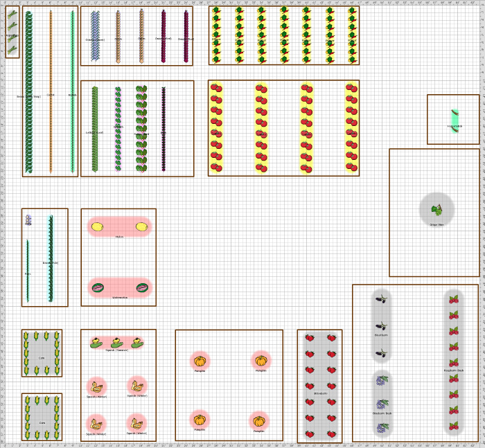Viewport: 485px width, 448px height.
Task: Select the right watermelon icon
Action: tap(142, 287)
